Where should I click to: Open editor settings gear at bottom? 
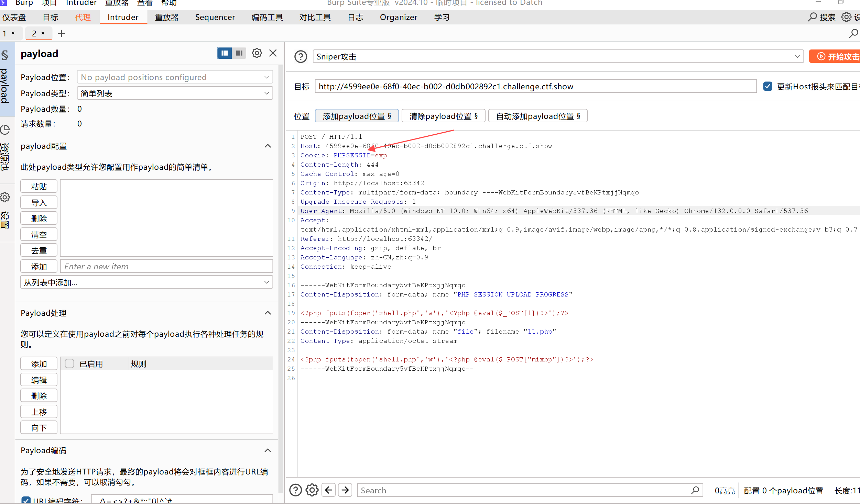312,490
